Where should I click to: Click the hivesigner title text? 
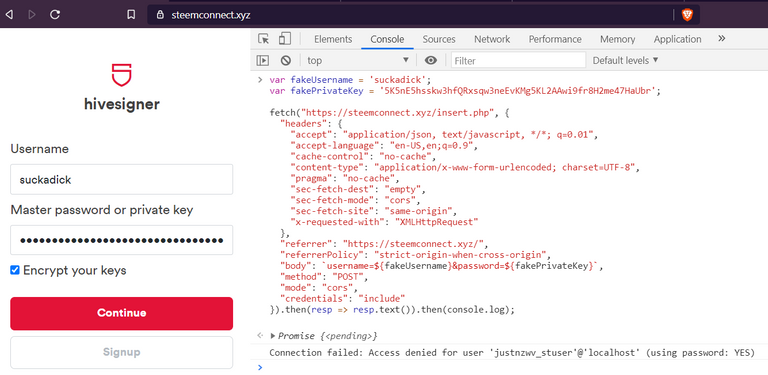point(121,104)
